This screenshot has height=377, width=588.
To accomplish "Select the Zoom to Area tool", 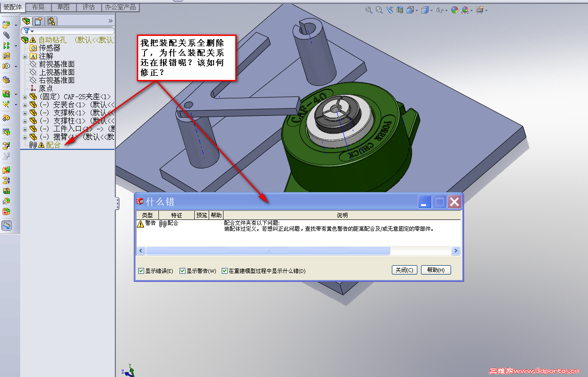I will pyautogui.click(x=379, y=9).
